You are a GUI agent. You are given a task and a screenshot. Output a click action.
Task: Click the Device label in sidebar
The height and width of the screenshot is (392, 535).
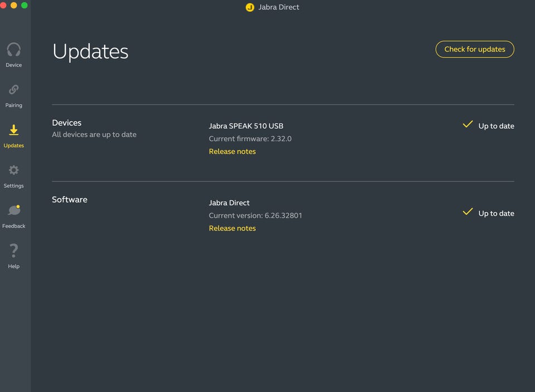(x=13, y=65)
